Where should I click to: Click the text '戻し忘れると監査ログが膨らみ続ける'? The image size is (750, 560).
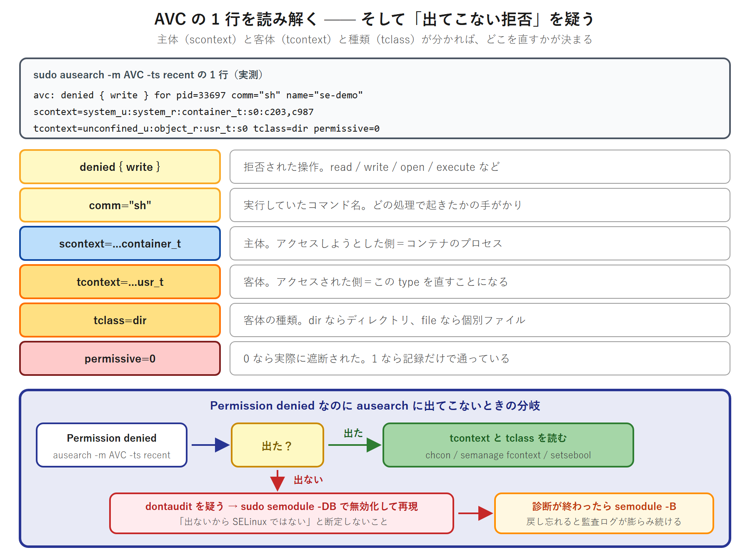(604, 522)
